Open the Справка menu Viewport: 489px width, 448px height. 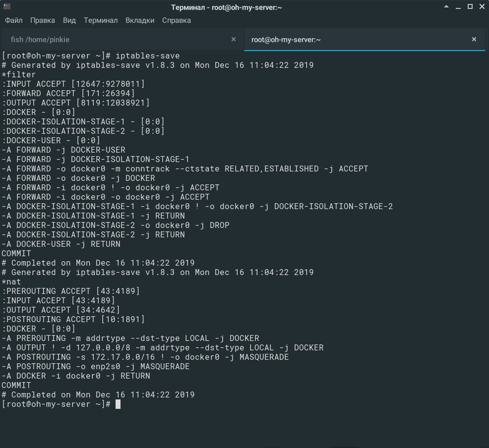pyautogui.click(x=177, y=20)
